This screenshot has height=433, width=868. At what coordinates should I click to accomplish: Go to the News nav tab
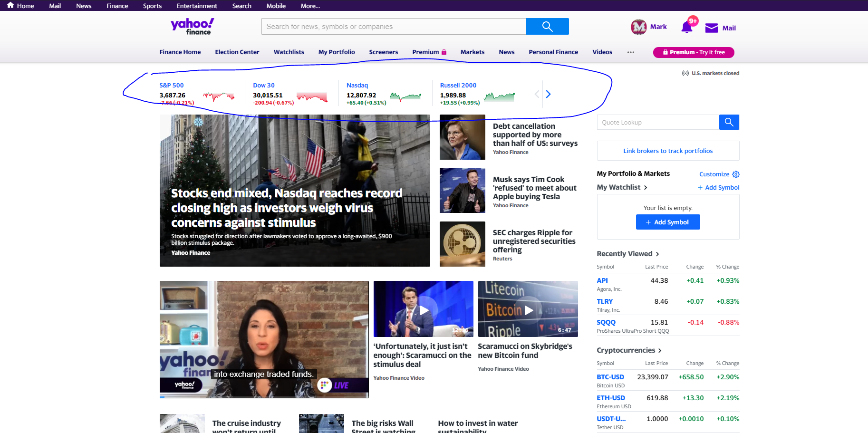[506, 52]
